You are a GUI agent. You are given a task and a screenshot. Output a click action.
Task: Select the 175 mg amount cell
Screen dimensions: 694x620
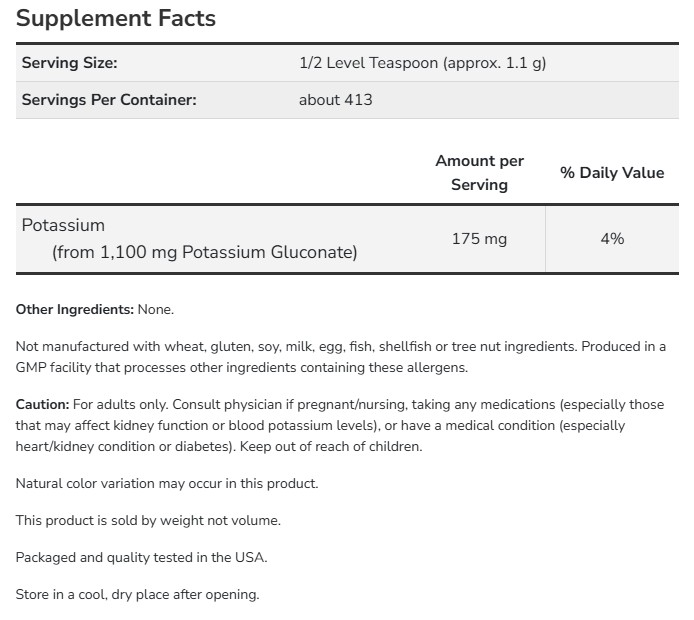tap(480, 239)
